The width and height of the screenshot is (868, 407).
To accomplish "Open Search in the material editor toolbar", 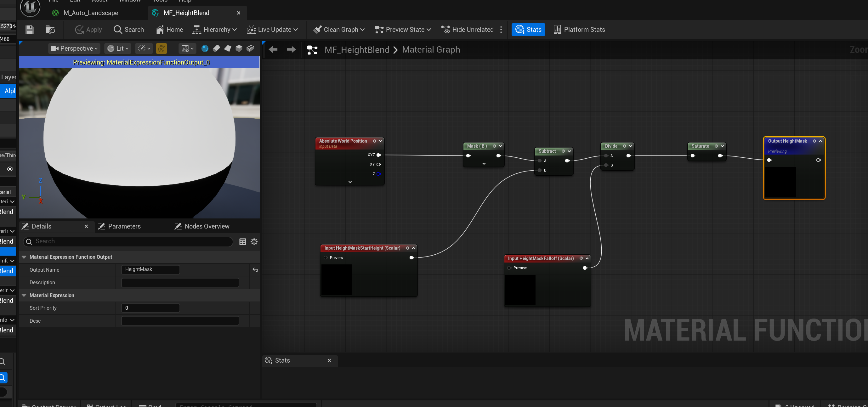I will click(x=129, y=30).
